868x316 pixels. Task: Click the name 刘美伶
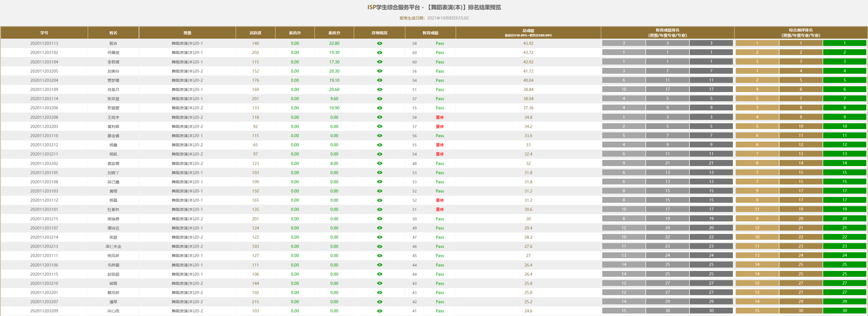pos(113,71)
